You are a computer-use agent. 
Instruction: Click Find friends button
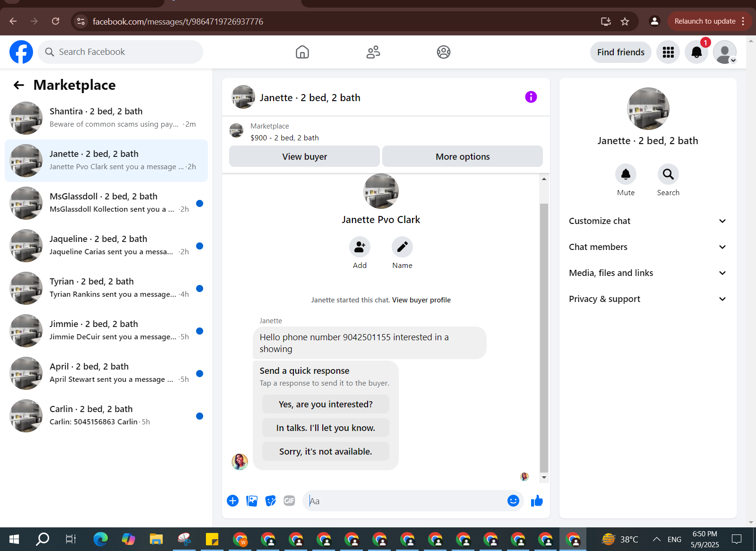click(621, 52)
